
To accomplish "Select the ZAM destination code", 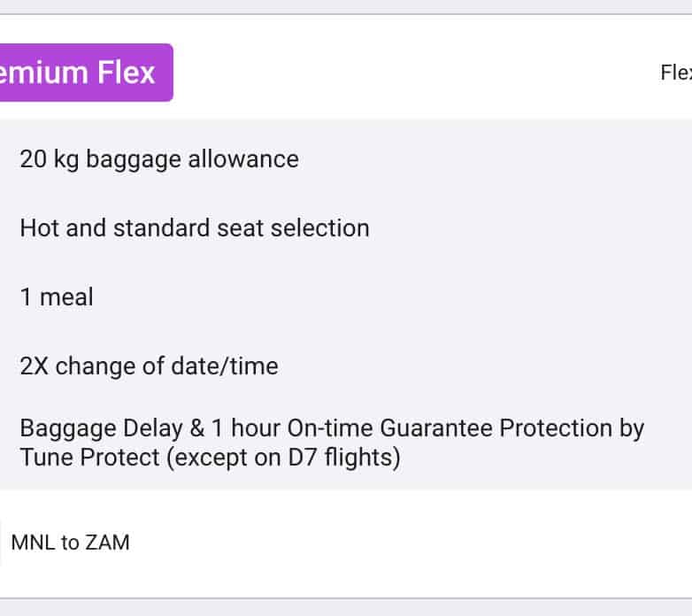I will pos(108,543).
